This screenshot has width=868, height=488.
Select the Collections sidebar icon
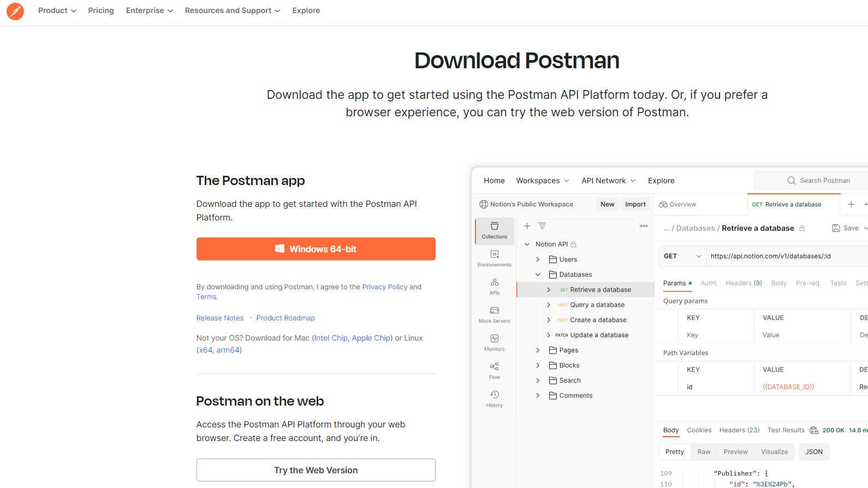coord(495,230)
